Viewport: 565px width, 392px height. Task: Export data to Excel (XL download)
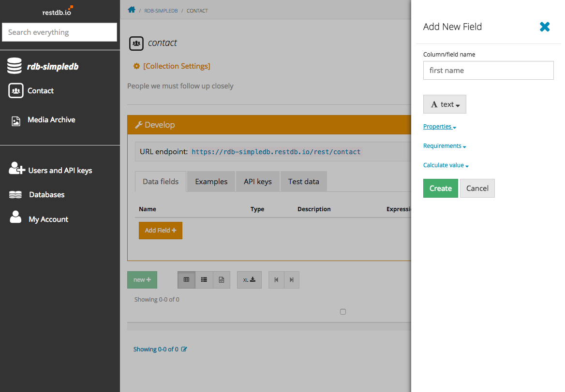pos(249,280)
